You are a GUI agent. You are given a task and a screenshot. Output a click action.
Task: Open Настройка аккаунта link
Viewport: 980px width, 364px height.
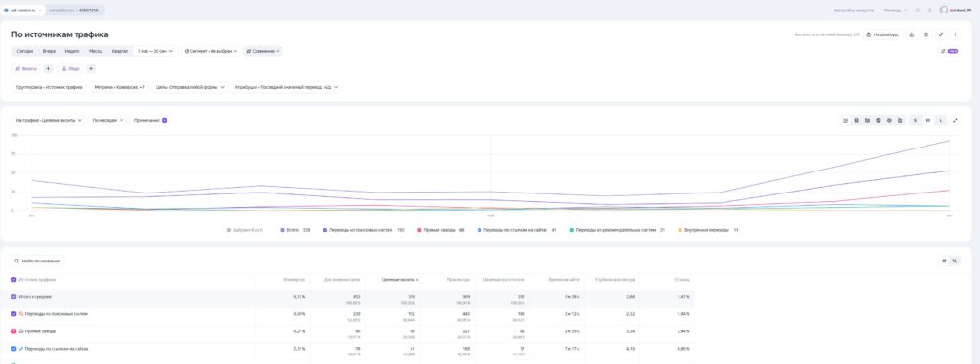coord(853,10)
